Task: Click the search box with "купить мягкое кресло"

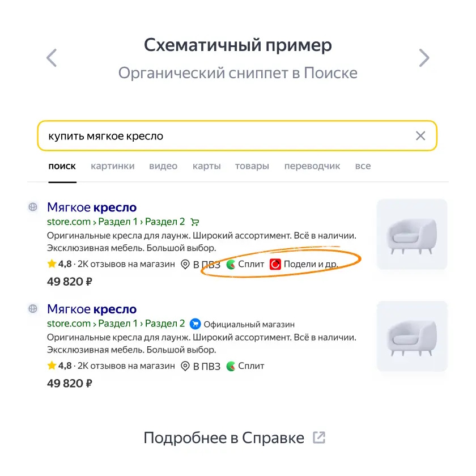Action: tap(237, 135)
